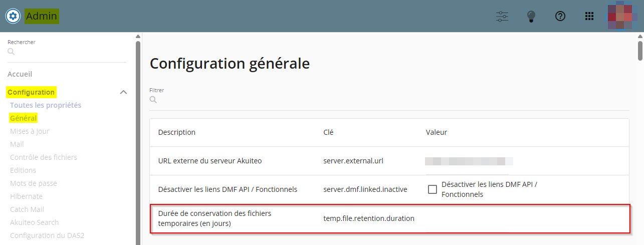
Task: Navigate to Accueil
Action: tap(20, 74)
